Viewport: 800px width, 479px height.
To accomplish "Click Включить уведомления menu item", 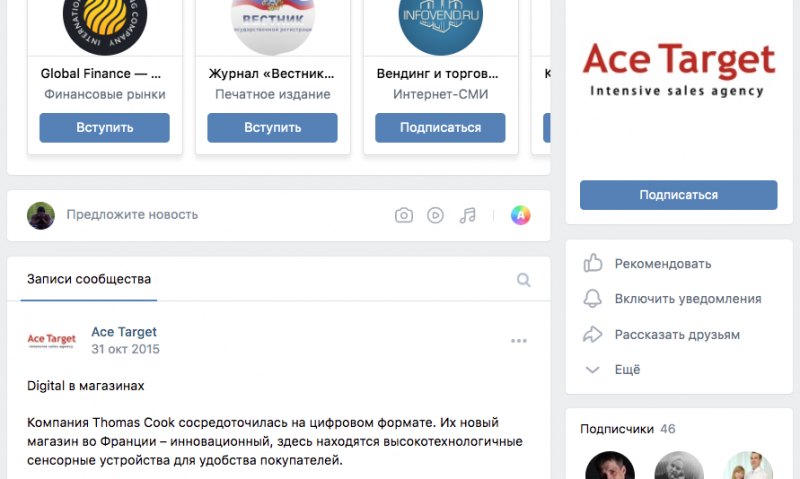I will 688,298.
